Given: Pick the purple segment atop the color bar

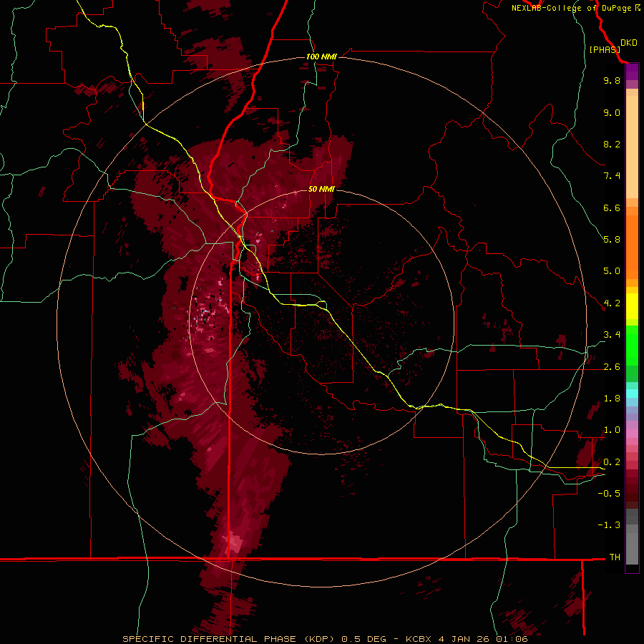Looking at the screenshot, I should point(632,72).
